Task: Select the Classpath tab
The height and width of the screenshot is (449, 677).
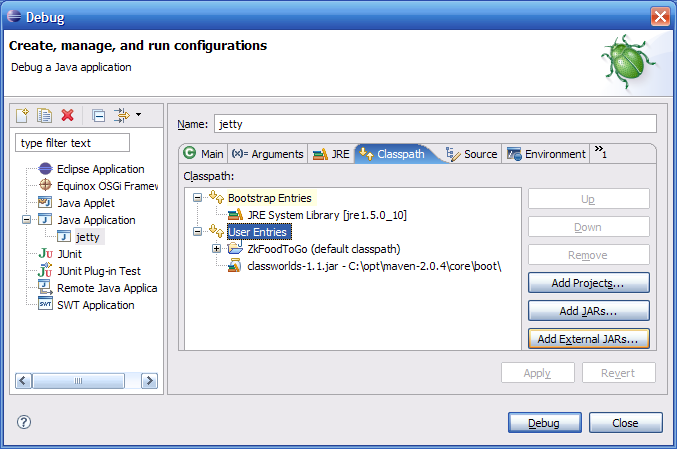Action: (392, 154)
